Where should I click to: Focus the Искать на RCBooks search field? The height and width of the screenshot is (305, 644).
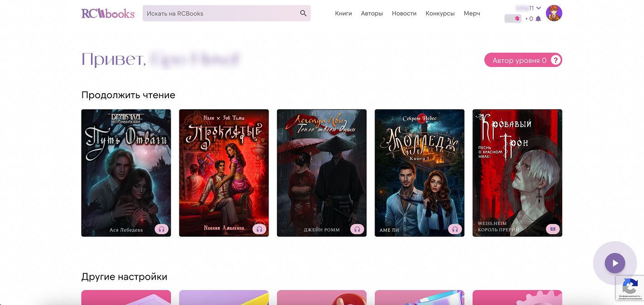(x=220, y=14)
